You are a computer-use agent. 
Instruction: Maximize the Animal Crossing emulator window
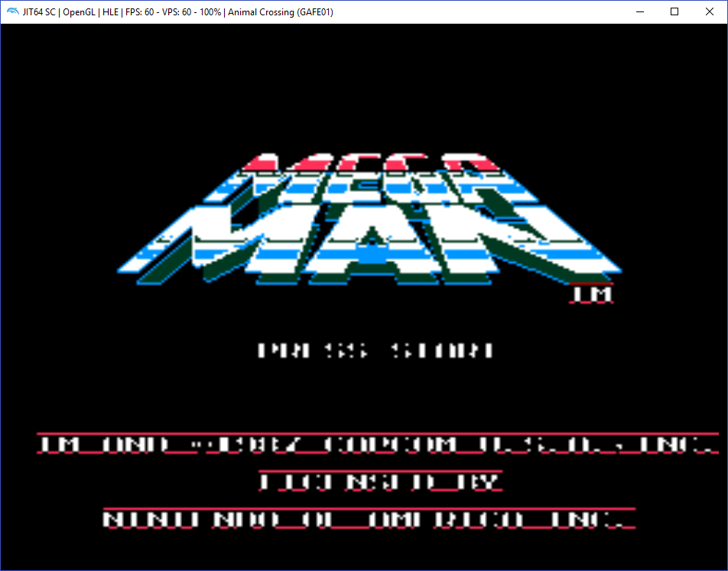674,11
